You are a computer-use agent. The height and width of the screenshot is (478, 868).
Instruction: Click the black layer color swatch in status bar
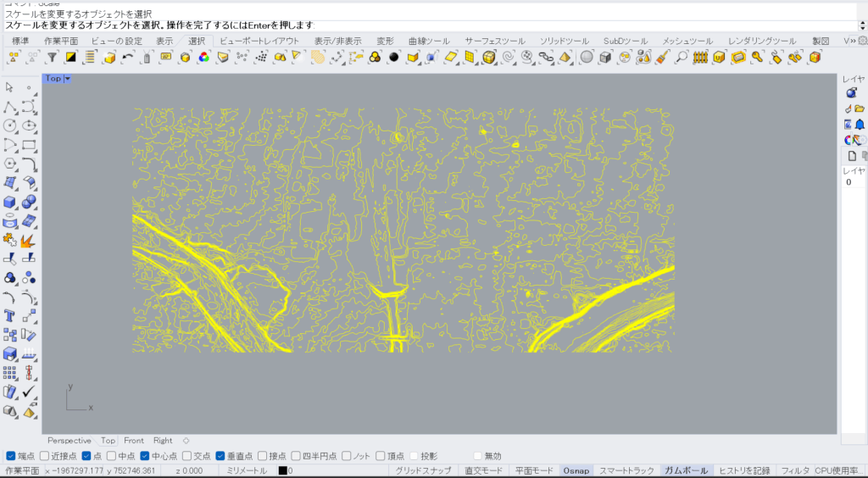pyautogui.click(x=283, y=470)
